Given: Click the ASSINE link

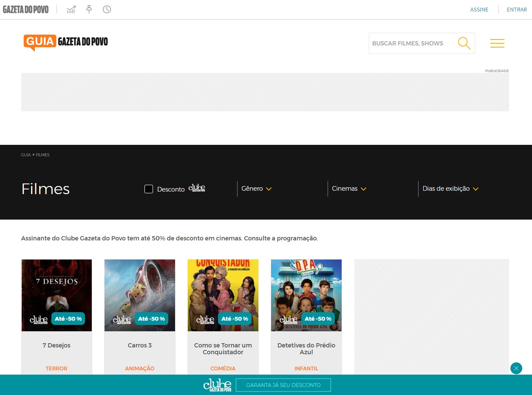Looking at the screenshot, I should tap(479, 10).
